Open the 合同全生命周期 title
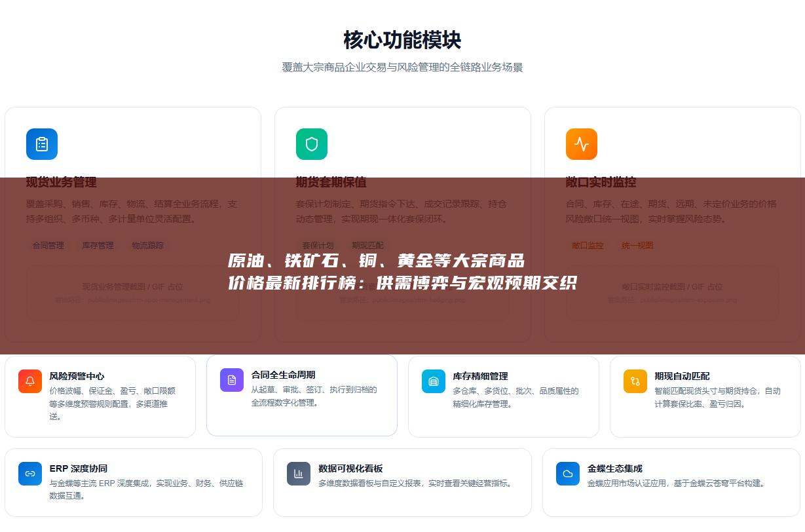805x532 pixels. (283, 375)
